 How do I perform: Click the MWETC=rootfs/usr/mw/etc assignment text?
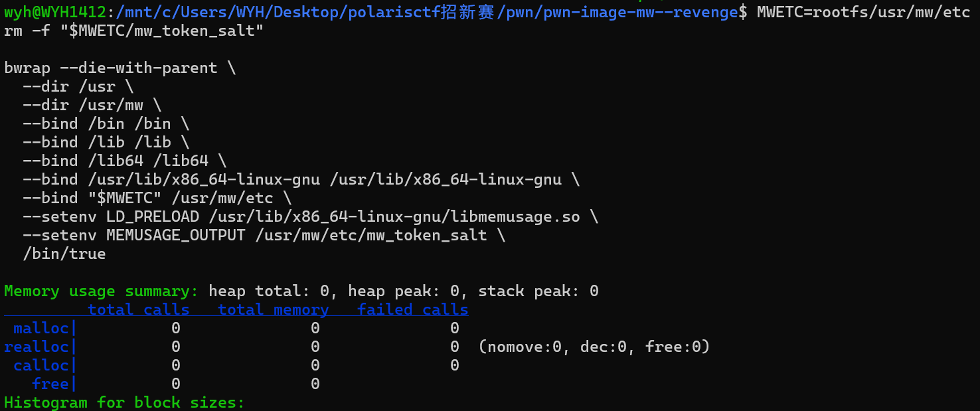[x=863, y=12]
